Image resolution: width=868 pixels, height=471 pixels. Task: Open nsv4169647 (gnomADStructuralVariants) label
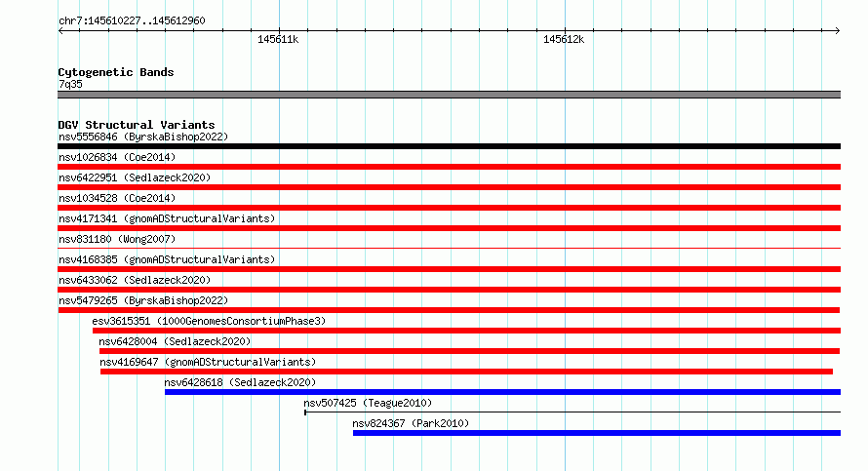click(208, 362)
